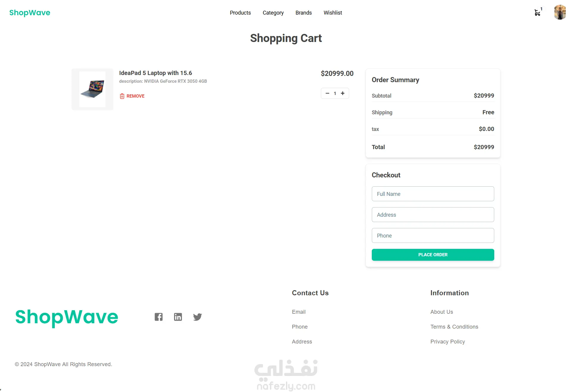Decrease laptop quantity with minus icon

tap(327, 93)
